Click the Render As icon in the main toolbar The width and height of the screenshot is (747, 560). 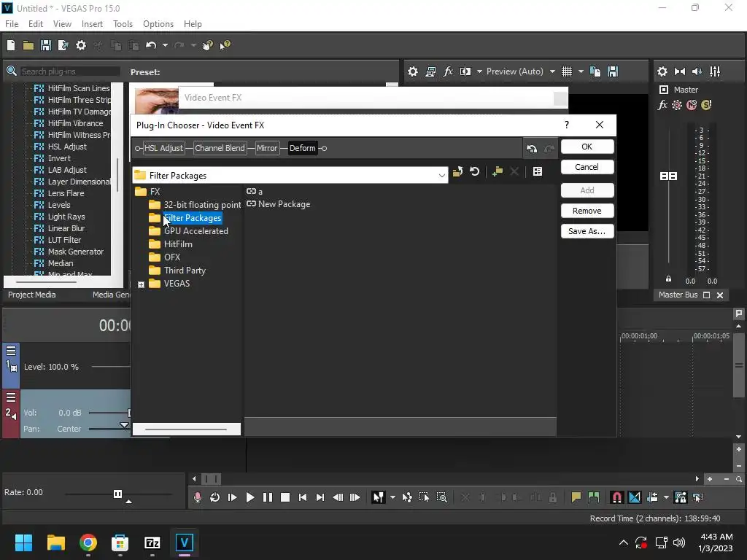[x=63, y=45]
